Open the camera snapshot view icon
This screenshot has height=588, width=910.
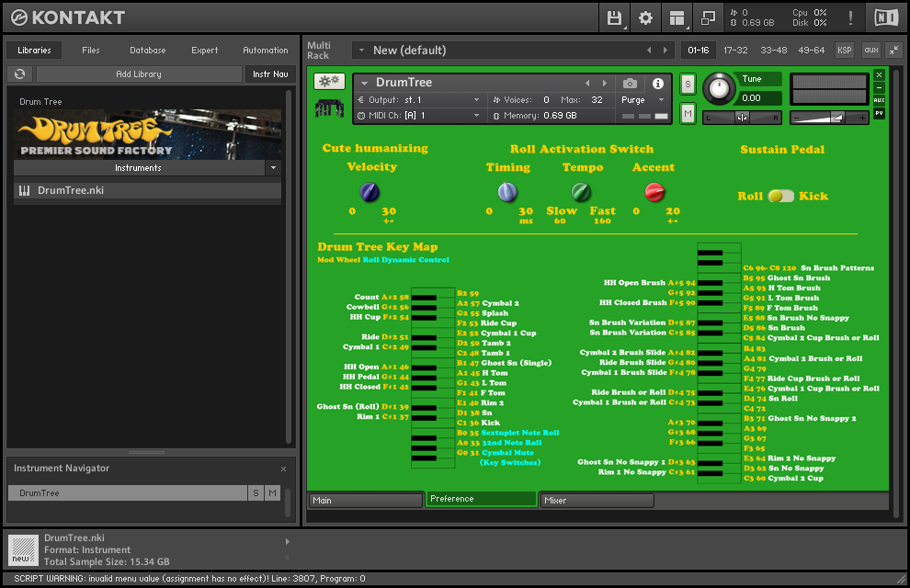630,84
